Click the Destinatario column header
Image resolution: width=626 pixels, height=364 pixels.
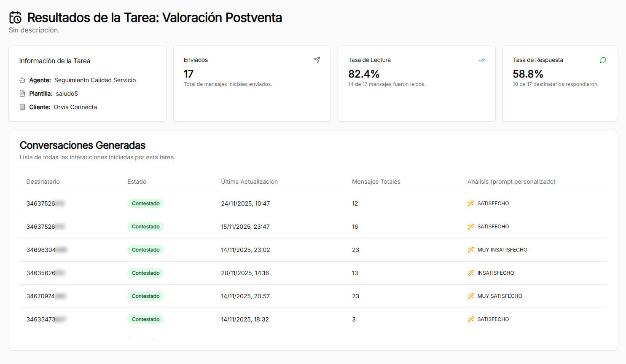[43, 182]
